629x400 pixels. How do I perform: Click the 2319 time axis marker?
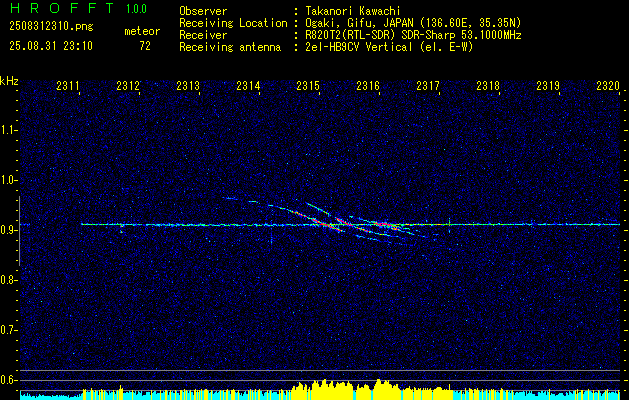(x=548, y=85)
